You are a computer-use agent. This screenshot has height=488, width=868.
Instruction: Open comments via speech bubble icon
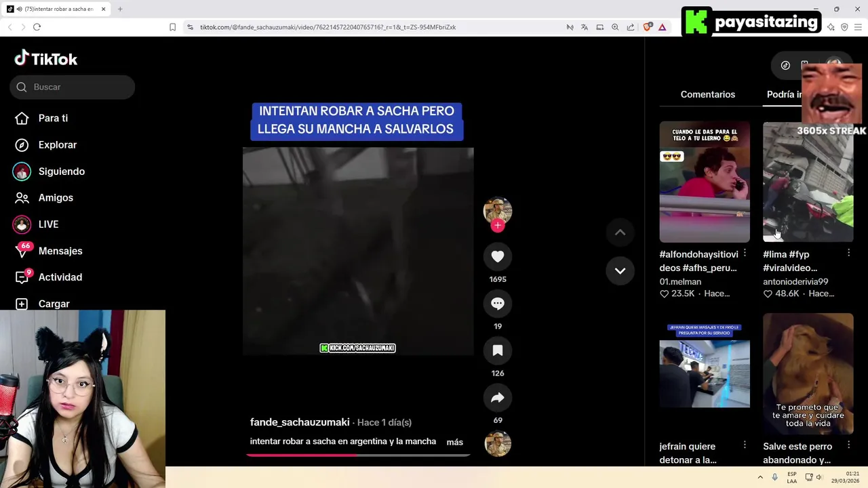[498, 304]
